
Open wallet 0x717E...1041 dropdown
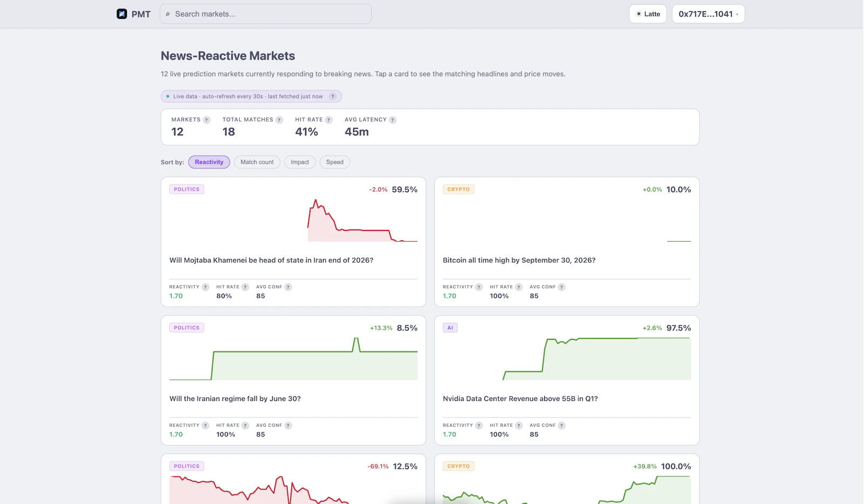[708, 14]
